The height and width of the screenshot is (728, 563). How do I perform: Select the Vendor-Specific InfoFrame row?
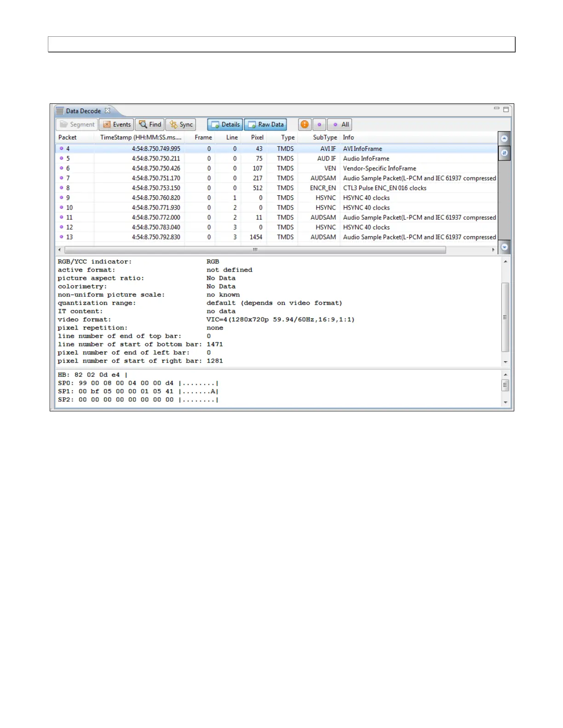[x=276, y=168]
